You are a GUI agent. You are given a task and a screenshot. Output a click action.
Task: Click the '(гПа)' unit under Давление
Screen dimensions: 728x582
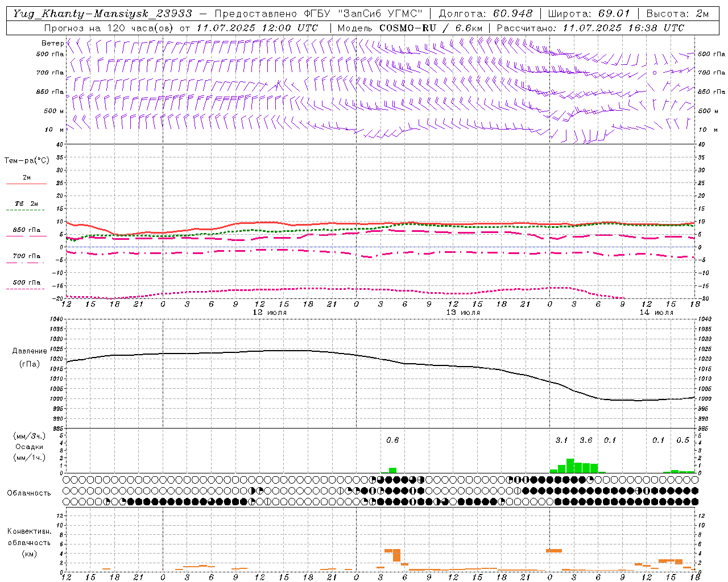30,364
